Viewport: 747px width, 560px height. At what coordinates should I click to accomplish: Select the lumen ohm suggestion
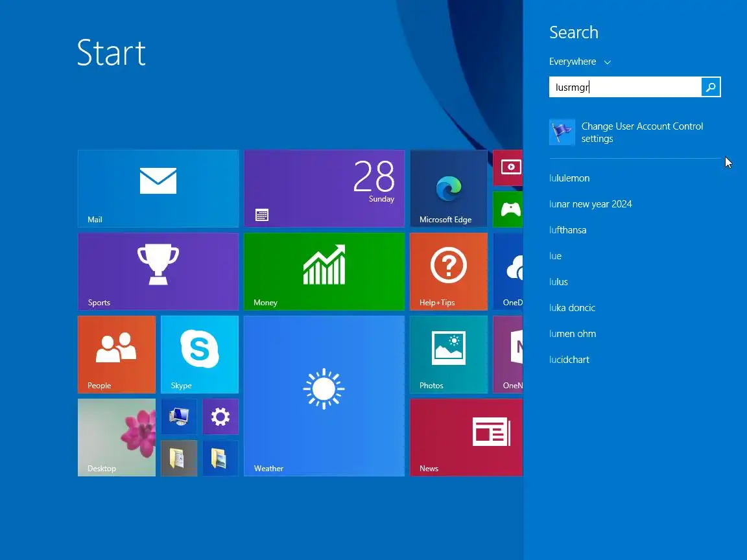point(573,334)
